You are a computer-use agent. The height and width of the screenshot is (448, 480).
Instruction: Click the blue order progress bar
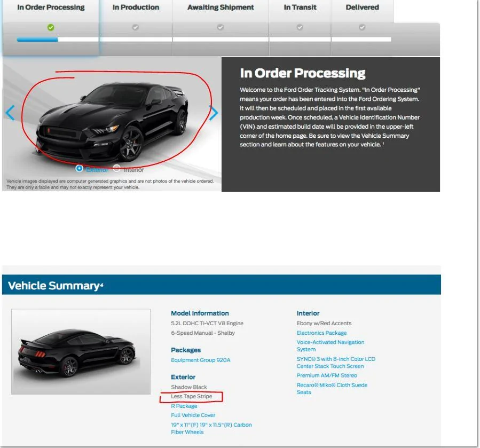(37, 40)
